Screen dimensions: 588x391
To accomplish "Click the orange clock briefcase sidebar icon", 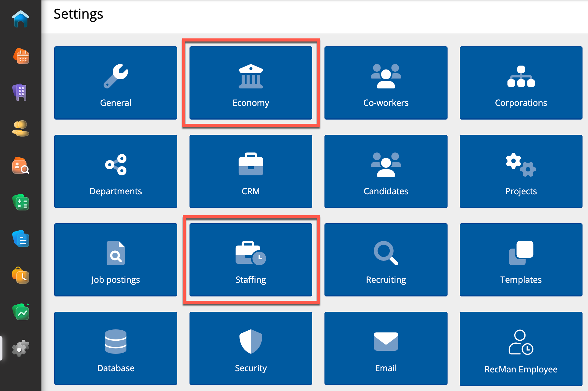I will (21, 275).
